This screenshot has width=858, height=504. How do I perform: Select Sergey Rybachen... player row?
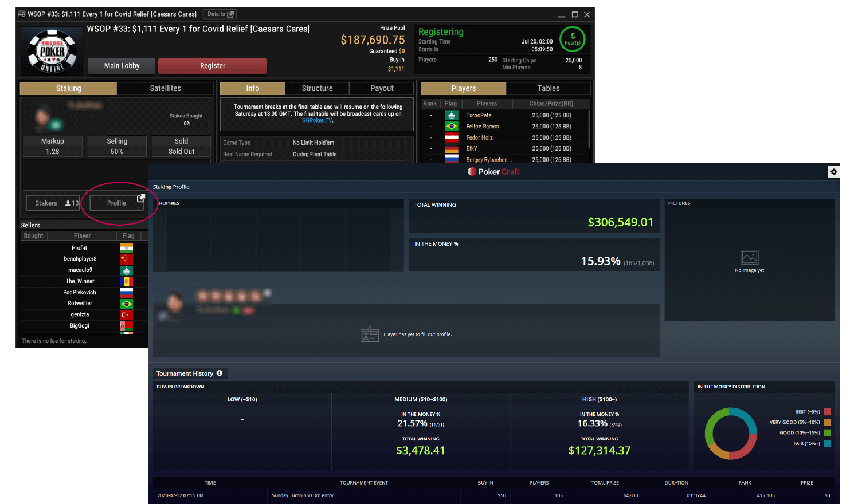(505, 159)
